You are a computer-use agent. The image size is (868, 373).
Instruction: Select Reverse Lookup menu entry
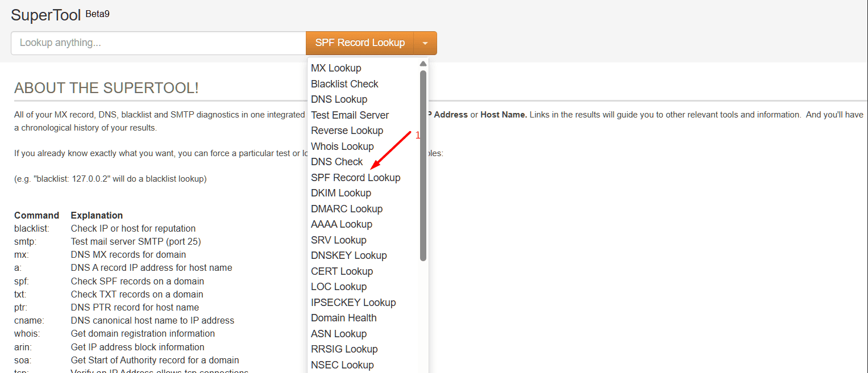[347, 131]
